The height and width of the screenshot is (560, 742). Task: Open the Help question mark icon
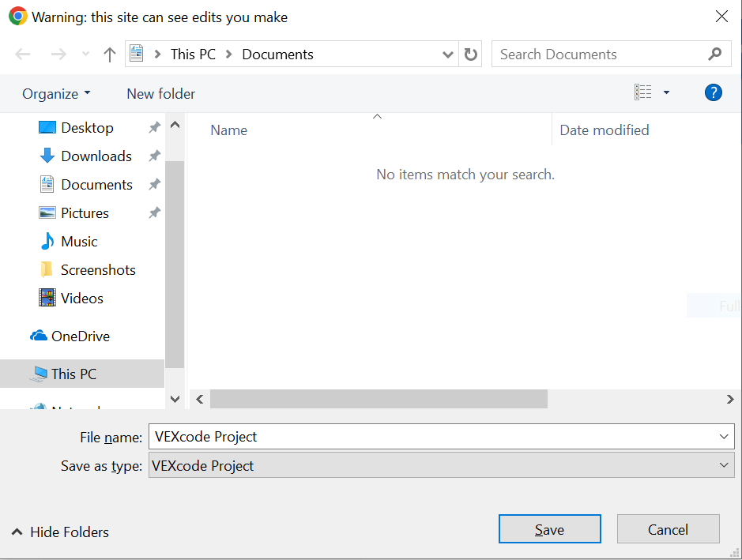point(713,92)
